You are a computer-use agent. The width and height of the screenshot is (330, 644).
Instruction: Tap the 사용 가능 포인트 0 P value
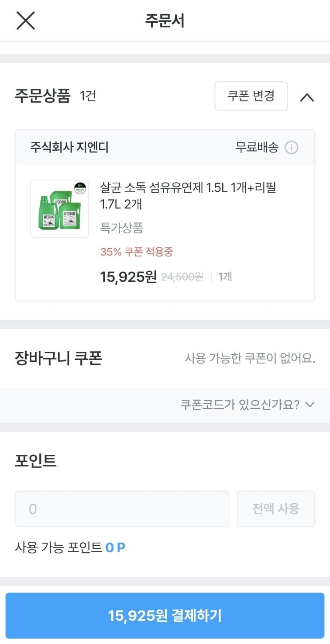[115, 547]
